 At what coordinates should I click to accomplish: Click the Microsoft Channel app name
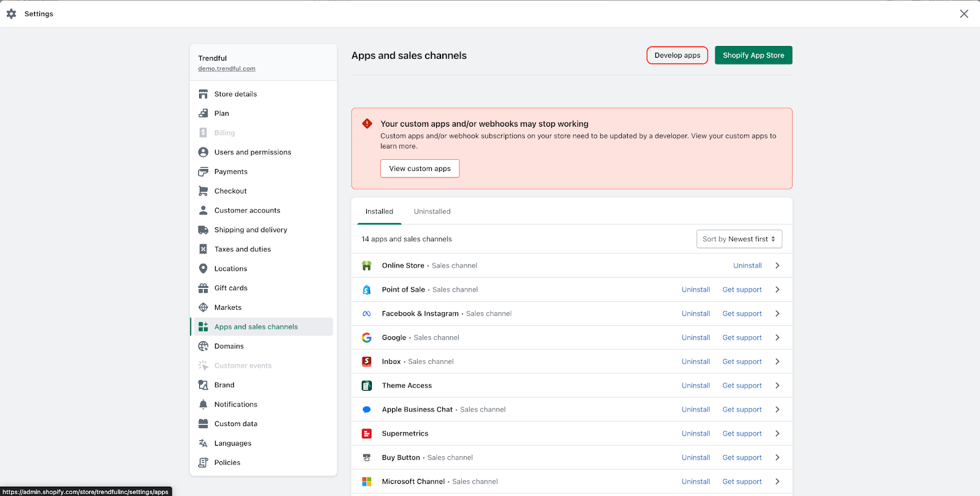click(x=413, y=481)
